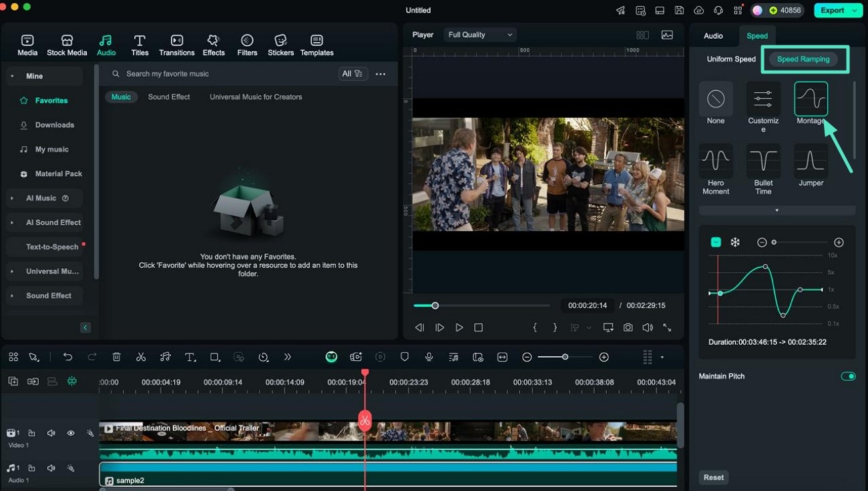This screenshot has height=491, width=868.
Task: Click the delete trash icon in timeline toolbar
Action: point(116,357)
